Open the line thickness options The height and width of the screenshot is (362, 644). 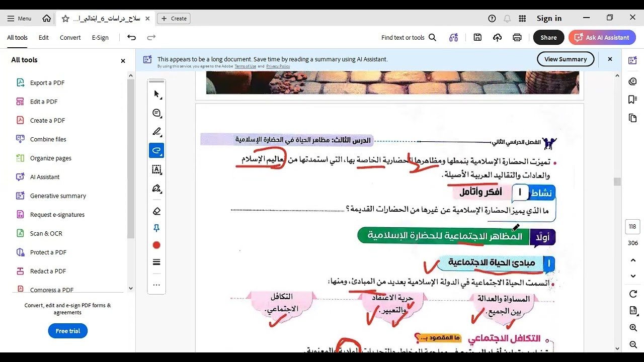(156, 262)
